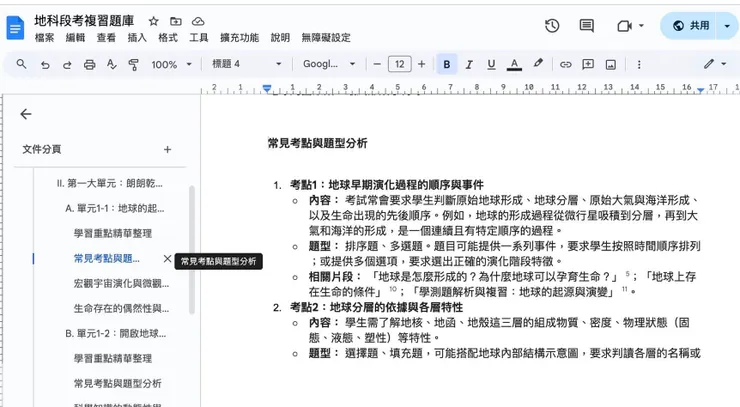The width and height of the screenshot is (740, 407).
Task: Click the left indent marker on ruler
Action: pos(267,88)
